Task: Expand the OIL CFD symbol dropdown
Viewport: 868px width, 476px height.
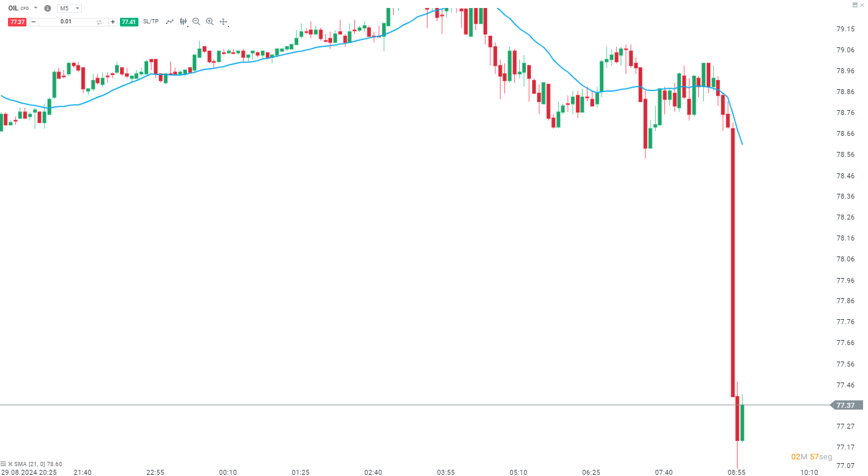Action: point(35,9)
